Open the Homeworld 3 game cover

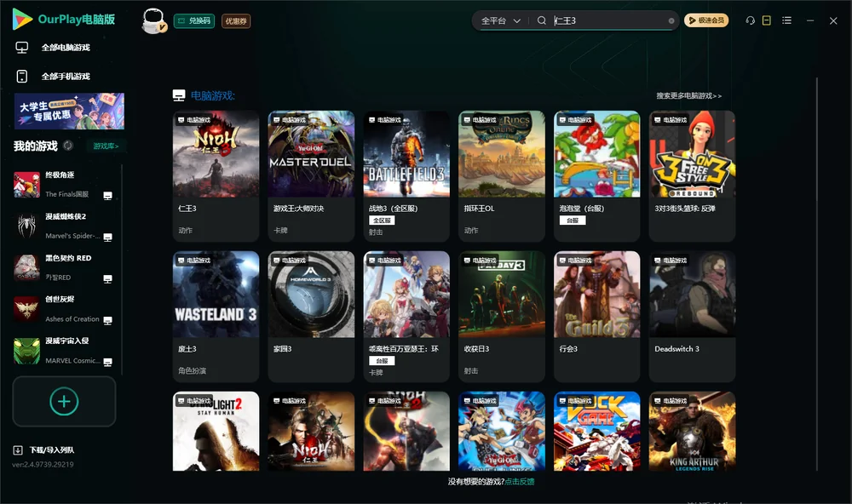tap(311, 294)
